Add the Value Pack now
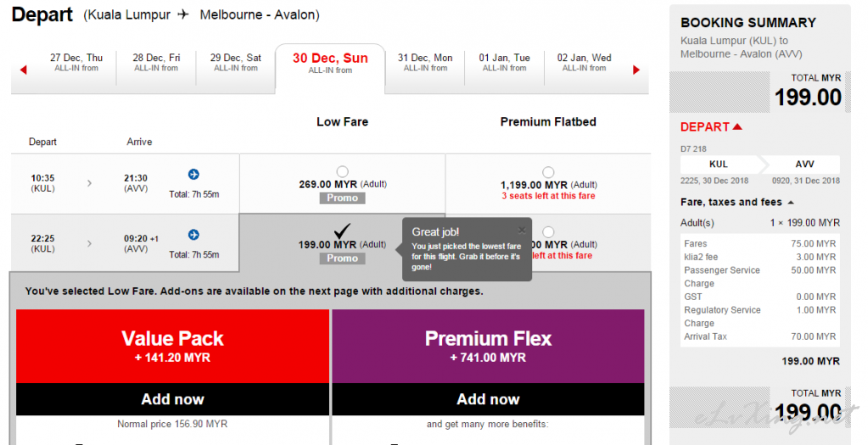 (x=173, y=399)
